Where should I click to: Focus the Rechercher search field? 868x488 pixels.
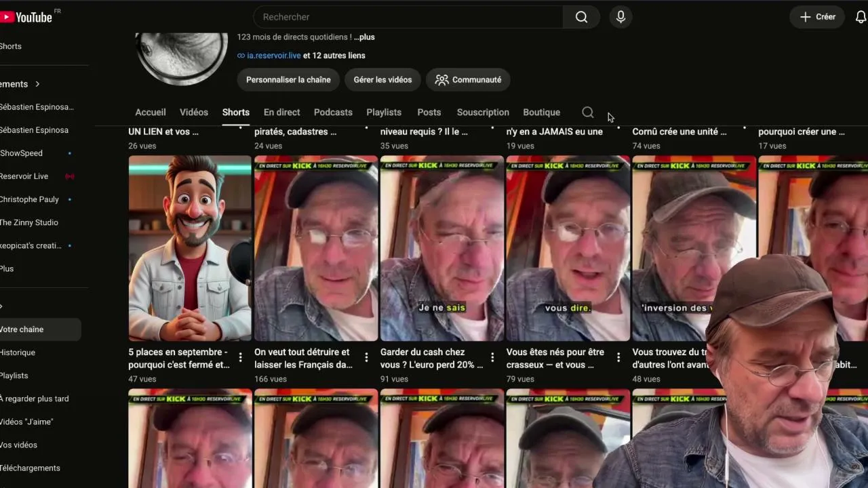(408, 17)
